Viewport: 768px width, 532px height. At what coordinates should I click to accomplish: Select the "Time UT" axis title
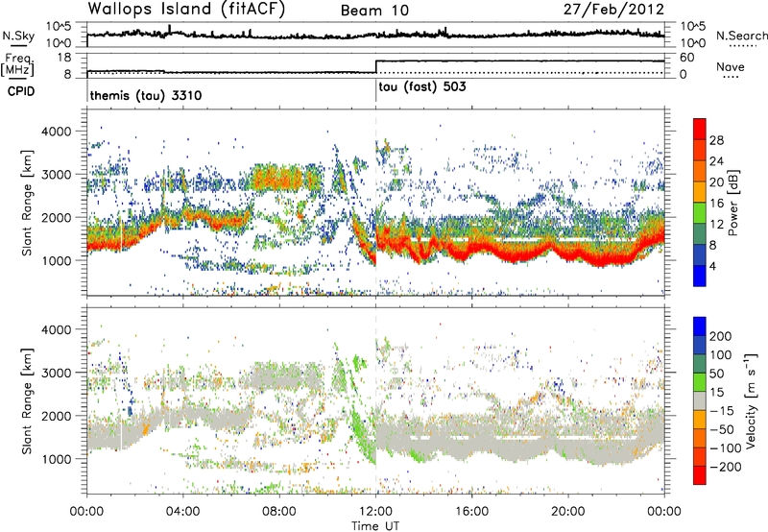tap(375, 526)
